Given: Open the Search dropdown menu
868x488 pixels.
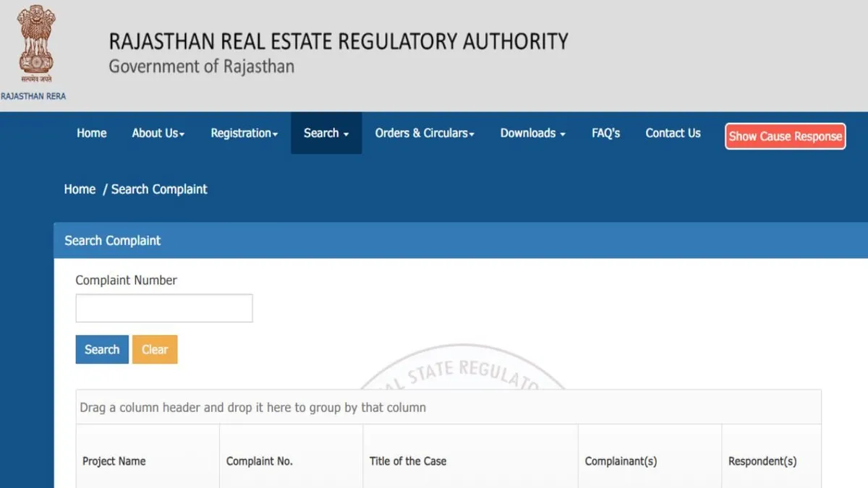Looking at the screenshot, I should point(325,133).
